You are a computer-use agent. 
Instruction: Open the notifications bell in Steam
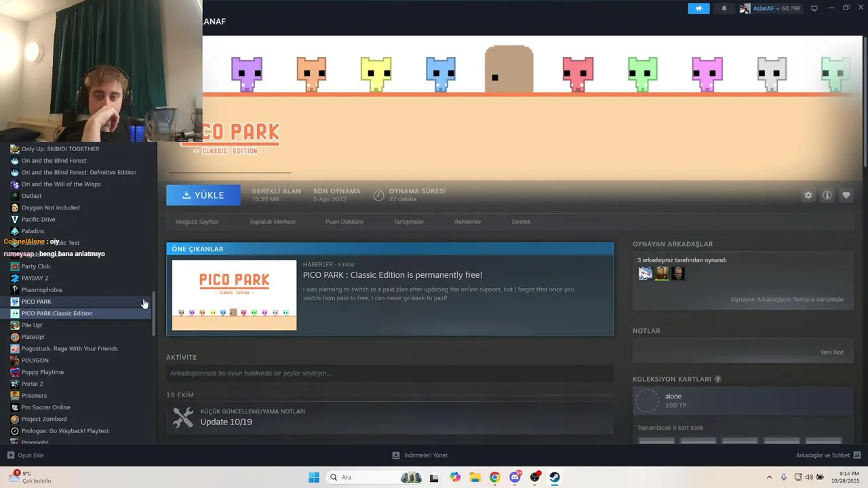tap(724, 8)
